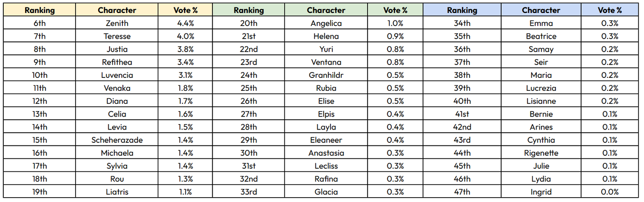The image size is (644, 202).
Task: Click the cell containing Scheherazade
Action: coord(117,140)
